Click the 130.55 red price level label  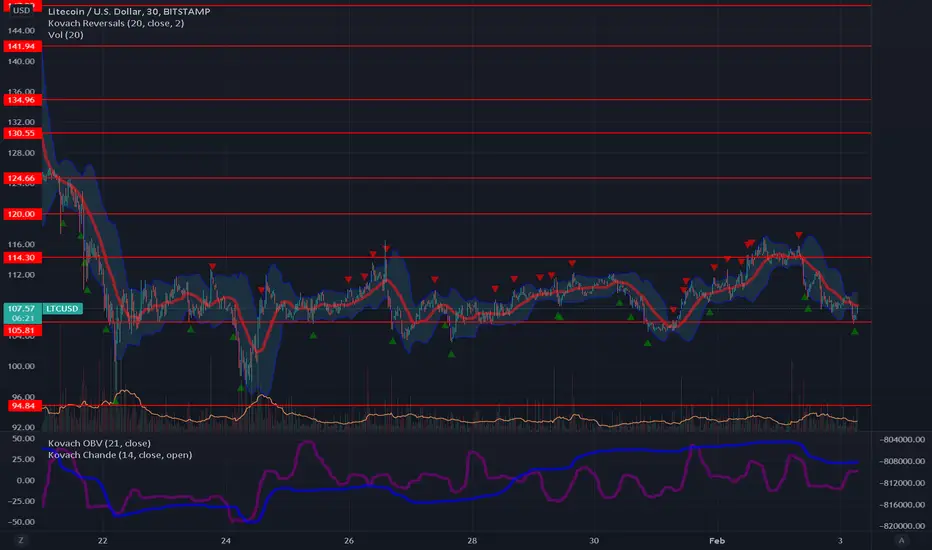click(x=21, y=133)
